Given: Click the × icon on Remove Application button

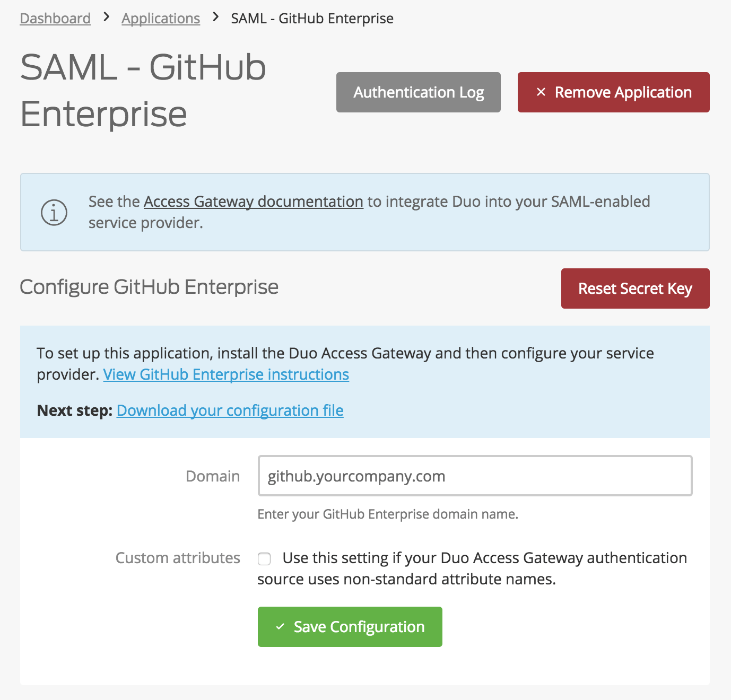Looking at the screenshot, I should tap(541, 92).
